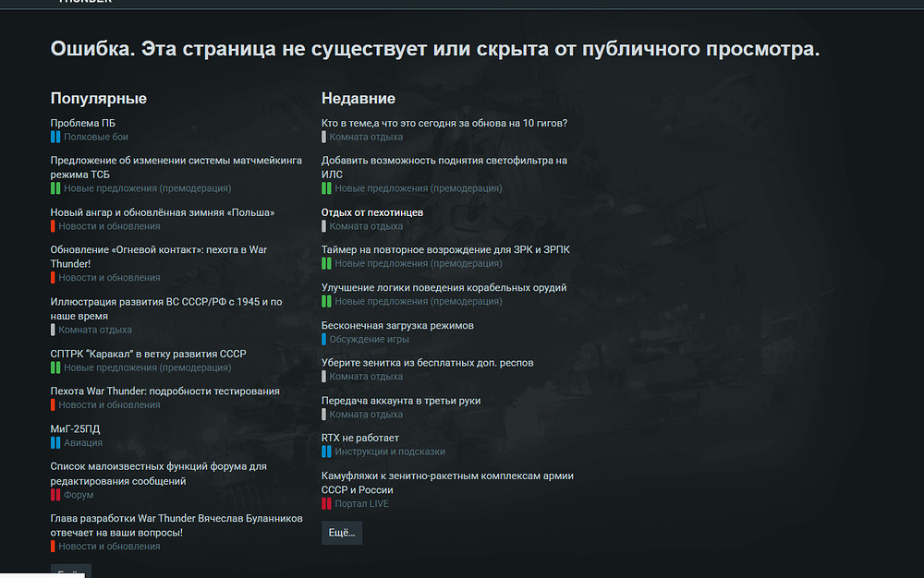
Task: Open category badge under «Отдых от пехотинцев»
Action: (366, 226)
